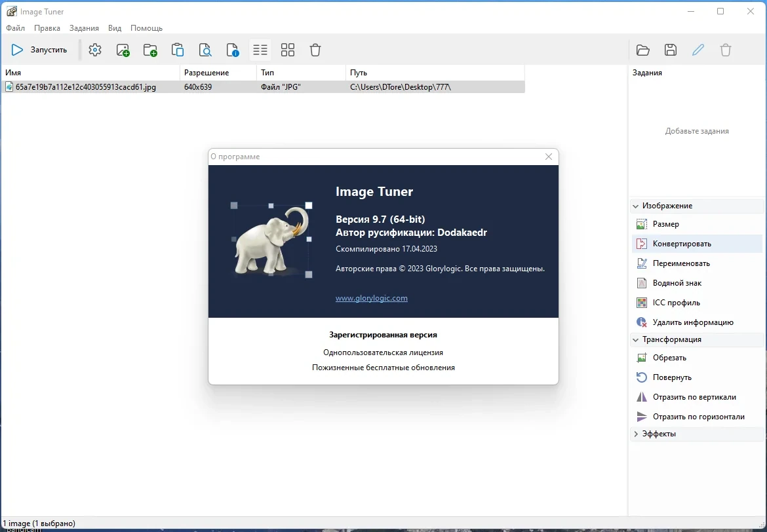Click the edit task pencil icon
The height and width of the screenshot is (532, 767).
(x=698, y=50)
